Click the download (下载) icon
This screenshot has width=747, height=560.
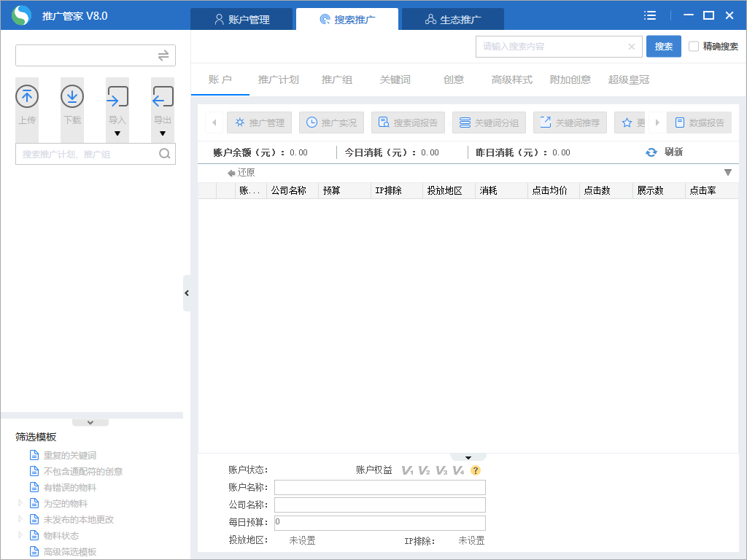point(72,96)
